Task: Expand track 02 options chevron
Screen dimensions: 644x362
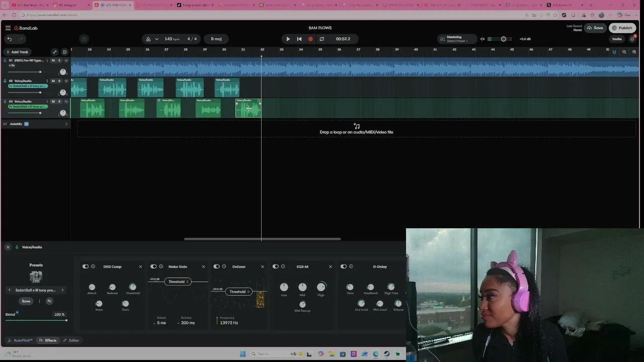Action: (x=66, y=81)
